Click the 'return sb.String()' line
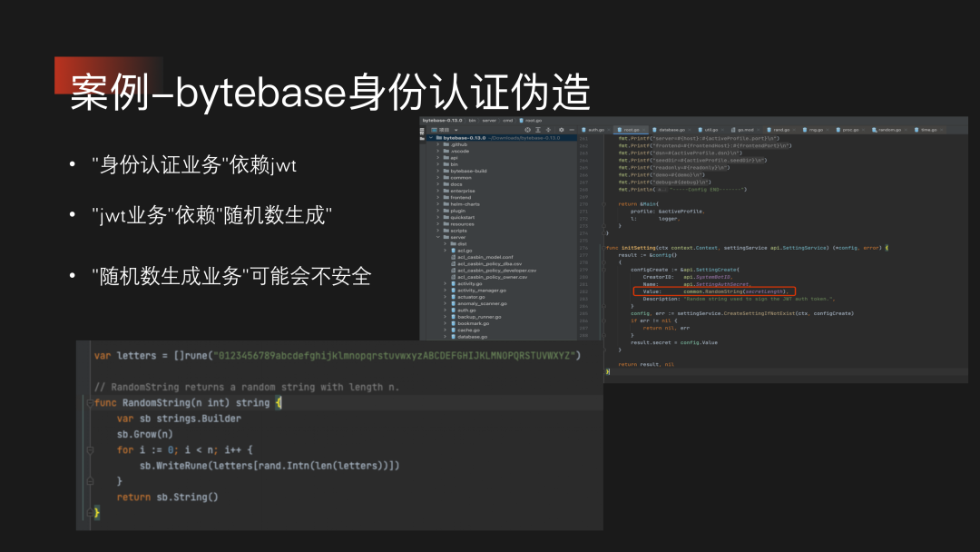The image size is (980, 552). [168, 497]
